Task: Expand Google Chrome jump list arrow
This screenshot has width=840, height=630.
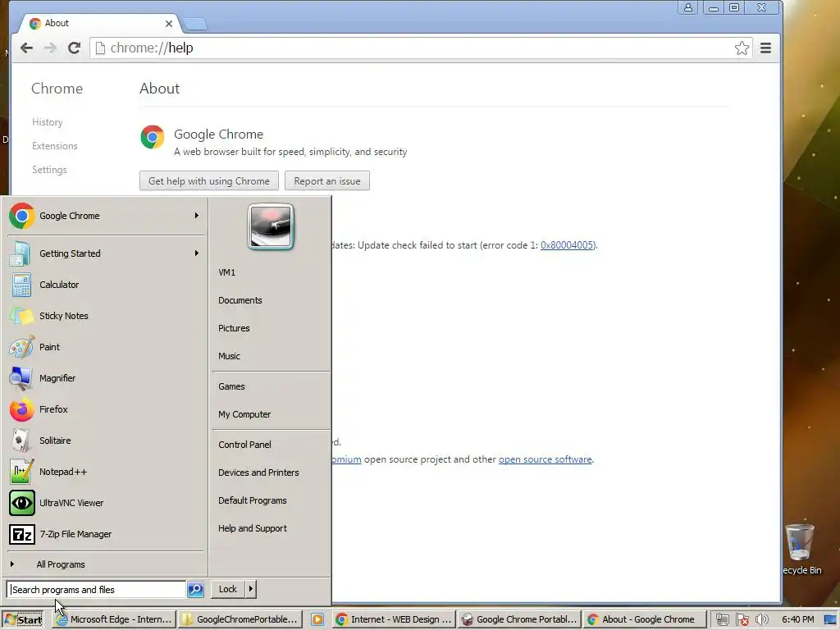Action: pos(197,216)
